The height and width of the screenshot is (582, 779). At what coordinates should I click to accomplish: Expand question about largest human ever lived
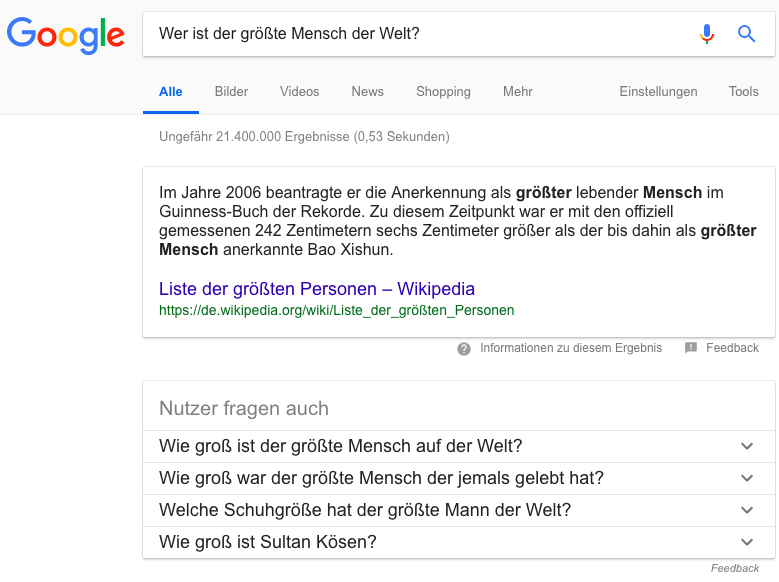pos(746,478)
